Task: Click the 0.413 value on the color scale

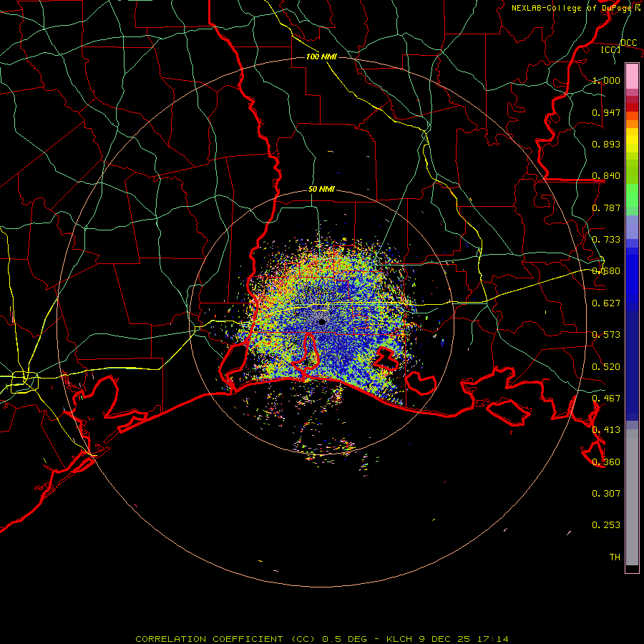Action: pos(606,430)
